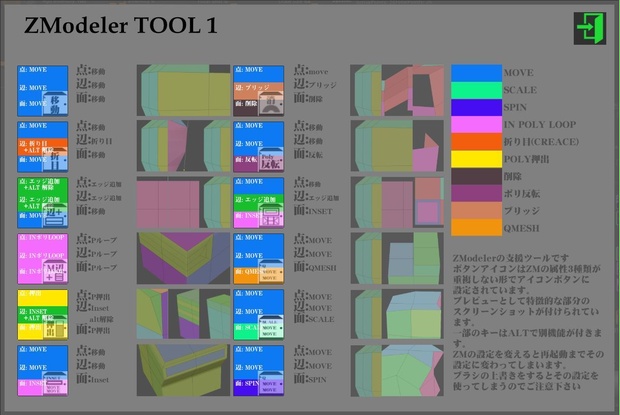Screen dimensions: 620x415
Task: Click the MOVE blue legend swatch
Action: pyautogui.click(x=476, y=73)
